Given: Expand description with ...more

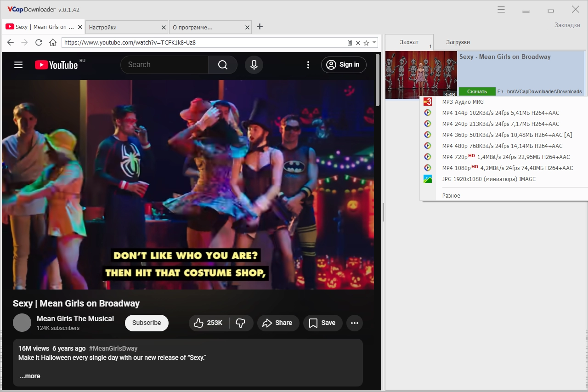Looking at the screenshot, I should point(30,376).
